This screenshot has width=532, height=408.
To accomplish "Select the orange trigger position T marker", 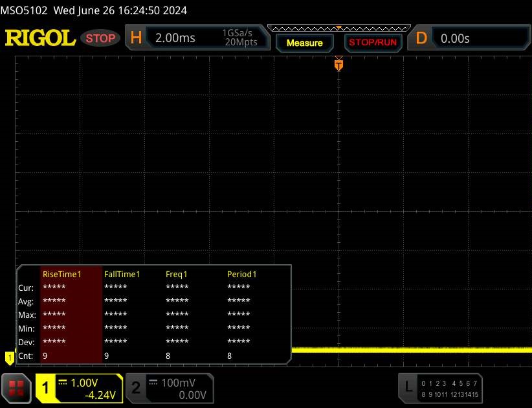I will click(338, 64).
